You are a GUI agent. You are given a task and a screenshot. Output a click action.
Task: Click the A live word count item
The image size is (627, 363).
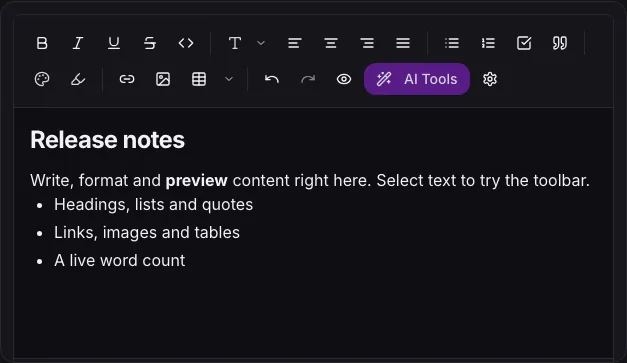click(x=120, y=261)
